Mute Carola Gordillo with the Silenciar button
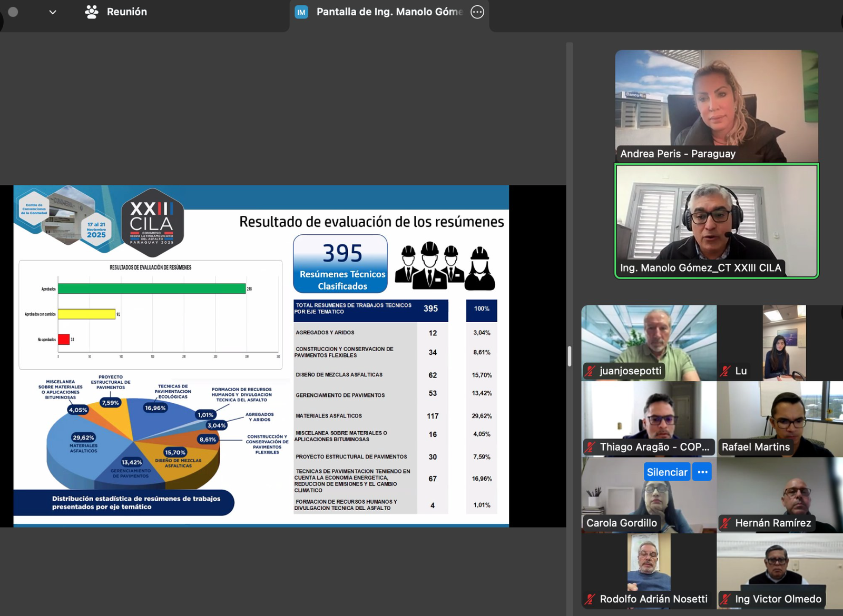Viewport: 843px width, 616px height. point(666,472)
